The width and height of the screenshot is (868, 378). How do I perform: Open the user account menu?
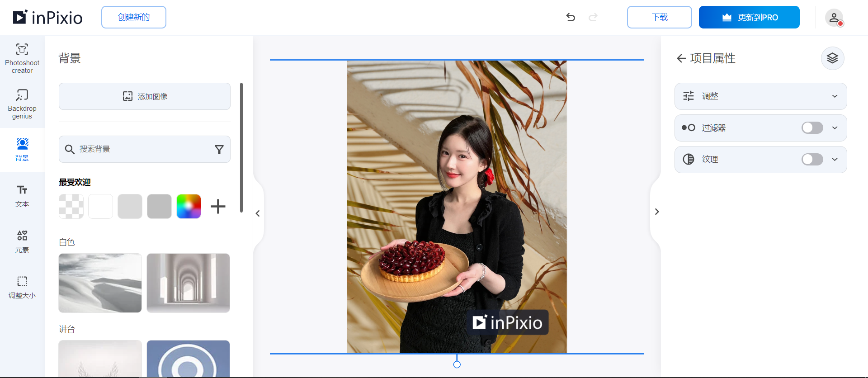(834, 18)
